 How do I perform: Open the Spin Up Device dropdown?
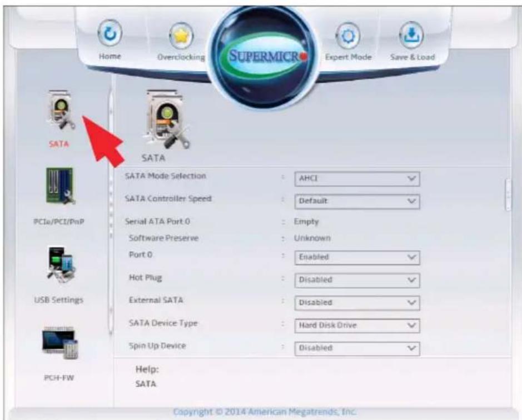(x=357, y=348)
